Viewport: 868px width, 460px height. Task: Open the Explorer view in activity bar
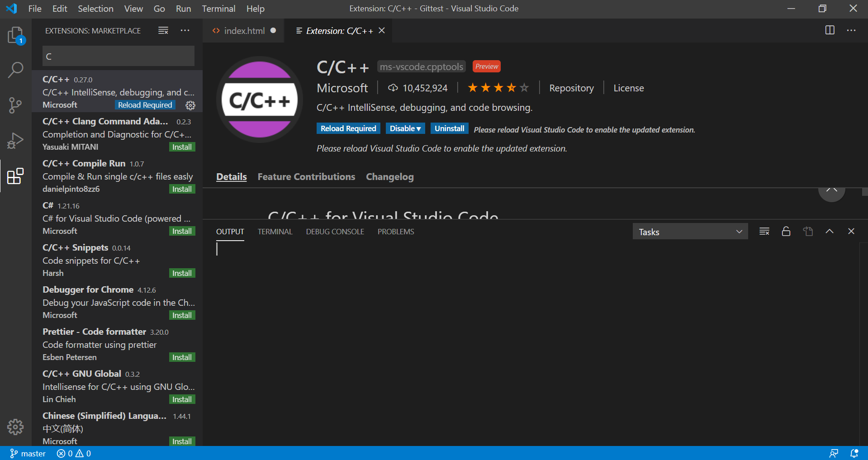[16, 35]
